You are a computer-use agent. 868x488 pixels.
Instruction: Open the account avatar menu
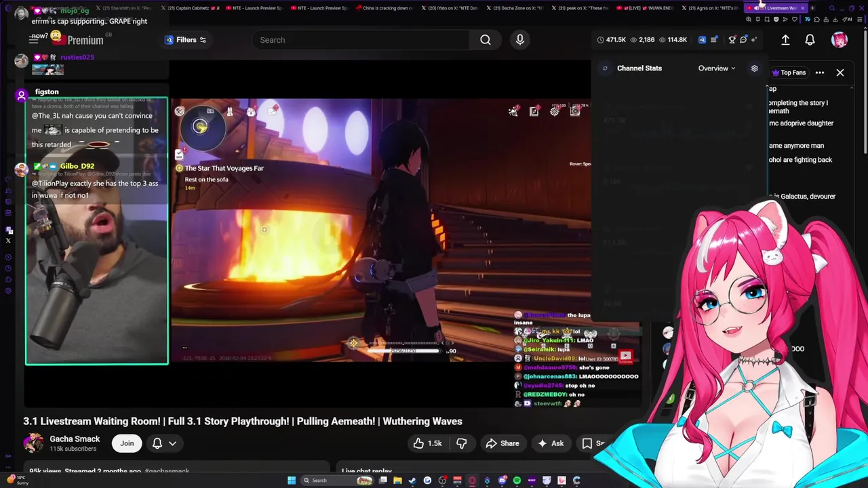pos(840,40)
